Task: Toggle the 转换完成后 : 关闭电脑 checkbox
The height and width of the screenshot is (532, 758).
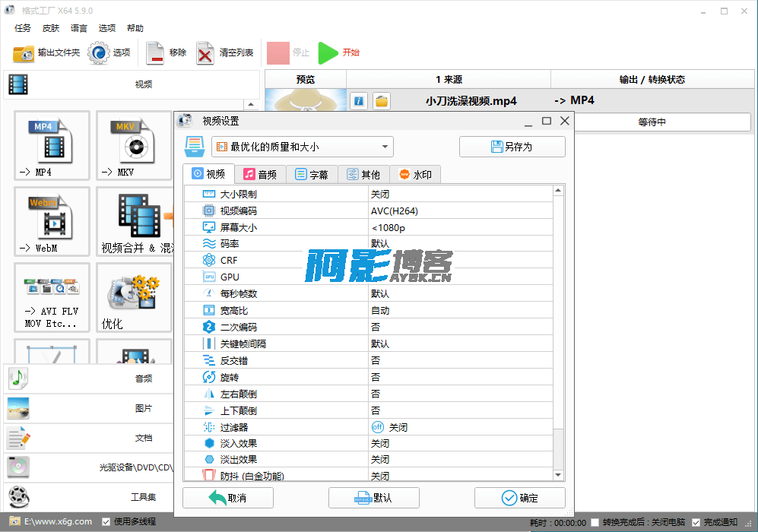Action: (x=595, y=522)
